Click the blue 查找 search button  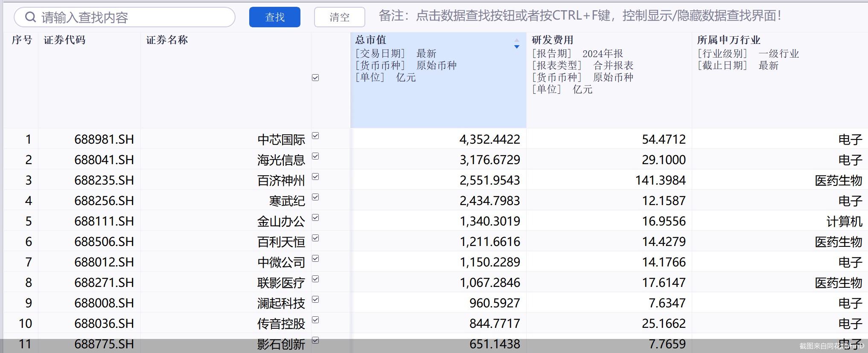pyautogui.click(x=274, y=17)
